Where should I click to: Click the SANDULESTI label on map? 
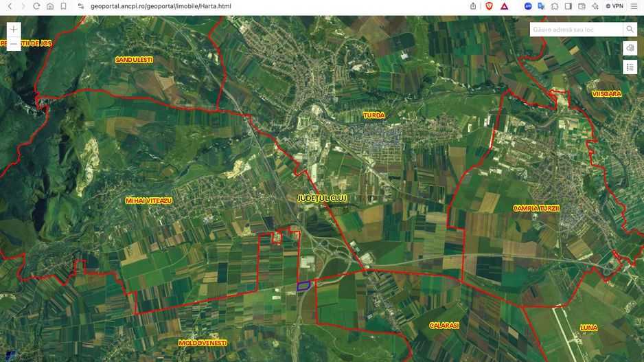coord(134,60)
